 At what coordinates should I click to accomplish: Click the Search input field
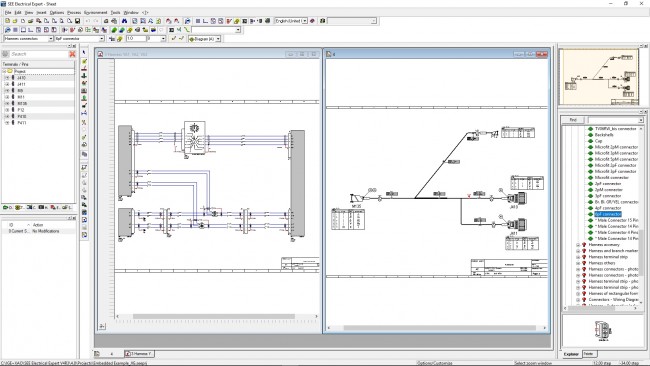click(x=39, y=54)
